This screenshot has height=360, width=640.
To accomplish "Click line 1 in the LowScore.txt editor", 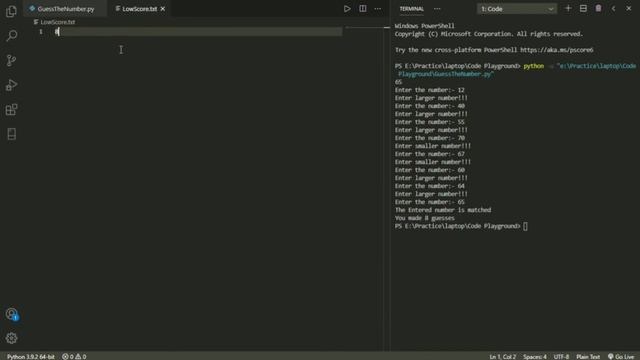I will click(198, 32).
